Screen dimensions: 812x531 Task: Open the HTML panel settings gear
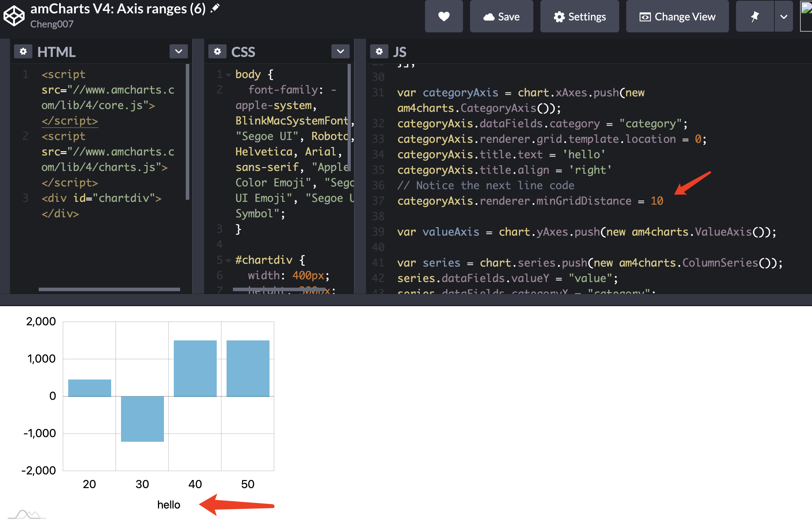point(23,51)
